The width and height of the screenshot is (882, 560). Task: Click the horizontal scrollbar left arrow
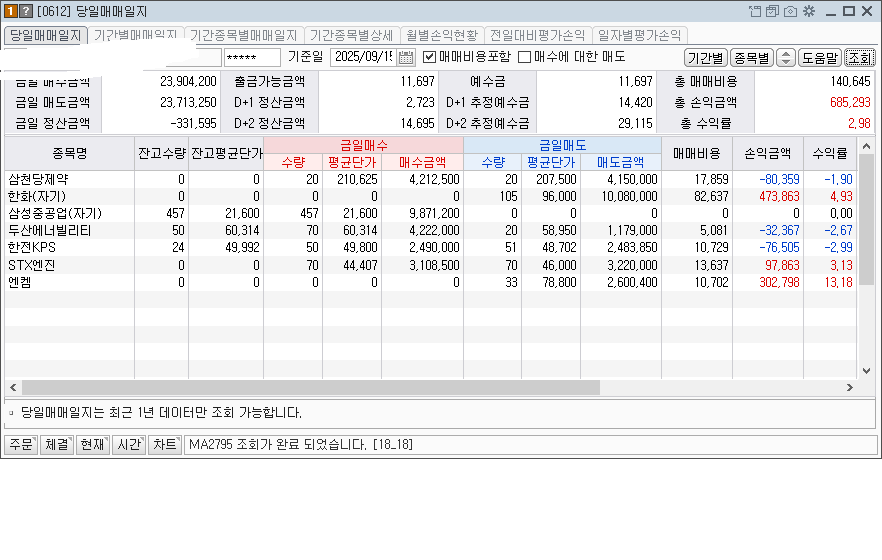[13, 387]
